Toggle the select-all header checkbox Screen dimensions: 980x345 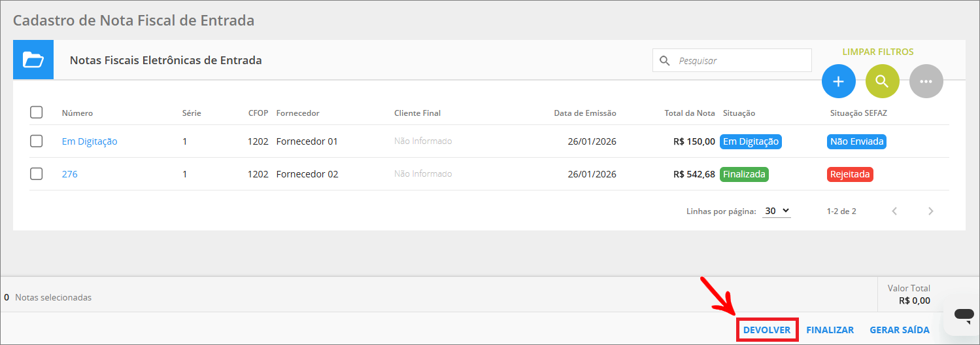[37, 113]
